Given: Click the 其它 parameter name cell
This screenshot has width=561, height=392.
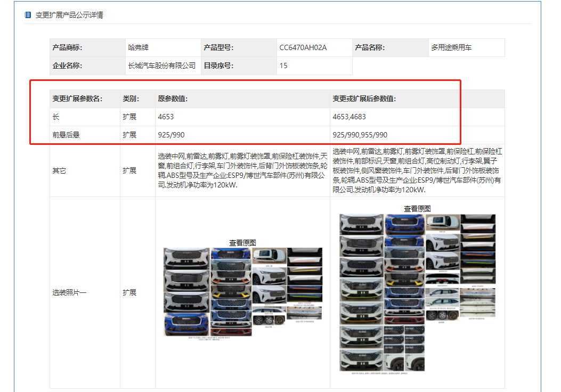Looking at the screenshot, I should 85,170.
